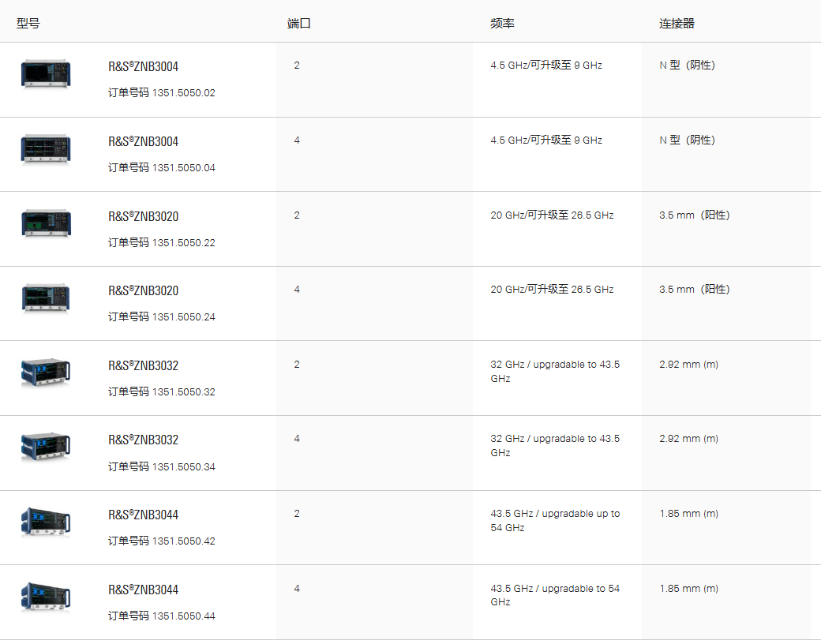Click the R&S ZNB3020 title above order 1351.5050.24

tap(143, 291)
